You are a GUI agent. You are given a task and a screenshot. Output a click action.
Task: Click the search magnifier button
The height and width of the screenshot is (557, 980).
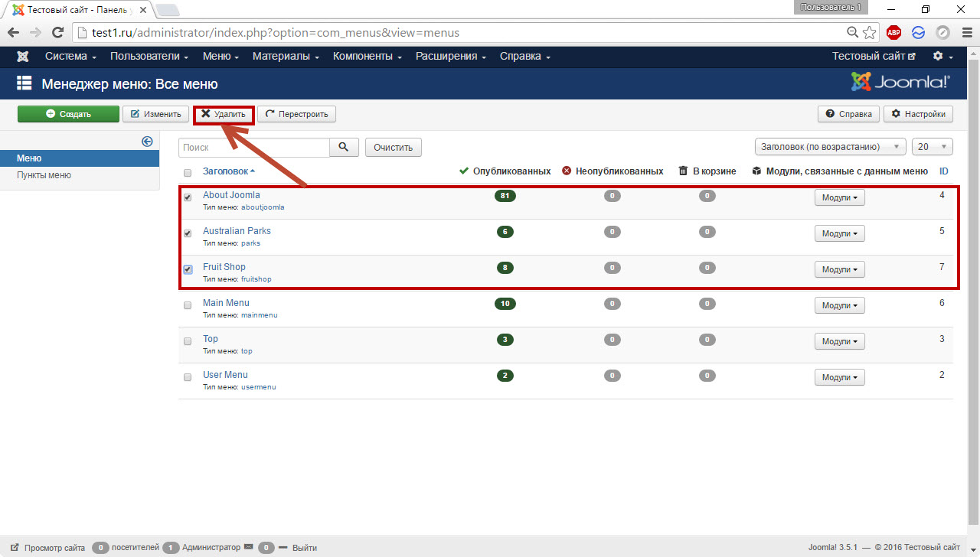(x=344, y=147)
